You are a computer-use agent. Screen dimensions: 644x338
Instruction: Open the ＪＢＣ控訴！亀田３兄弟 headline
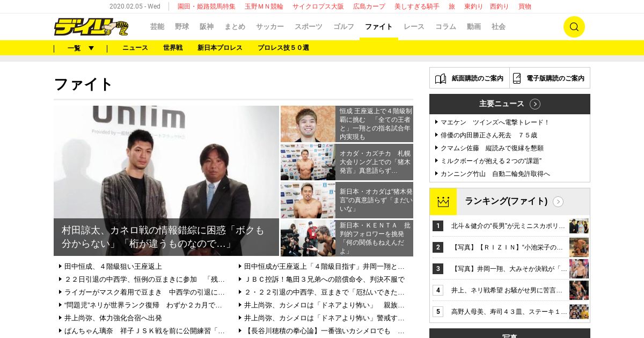click(324, 279)
